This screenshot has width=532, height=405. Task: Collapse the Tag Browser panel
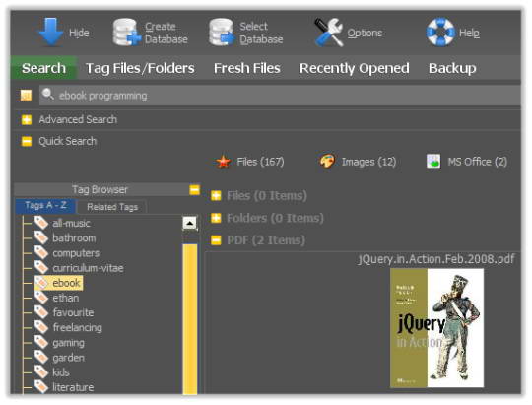pyautogui.click(x=194, y=189)
